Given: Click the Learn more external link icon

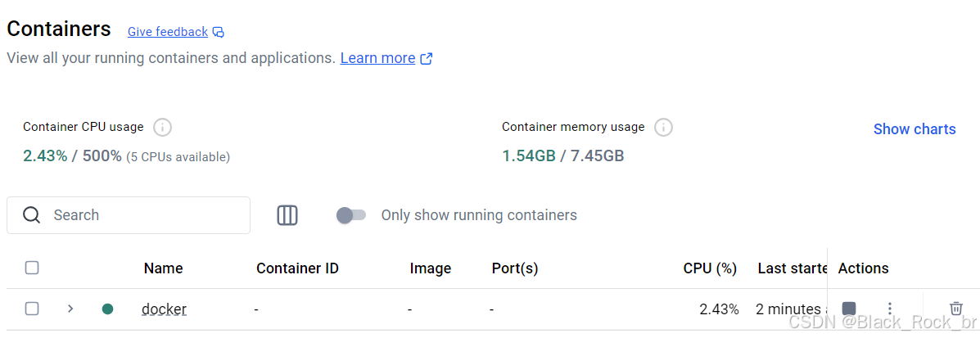Looking at the screenshot, I should click(427, 59).
